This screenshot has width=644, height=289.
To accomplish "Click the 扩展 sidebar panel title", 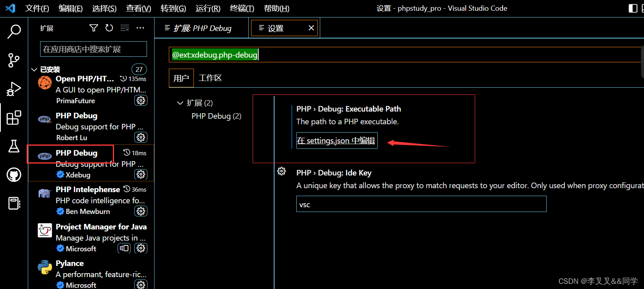I will point(46,28).
